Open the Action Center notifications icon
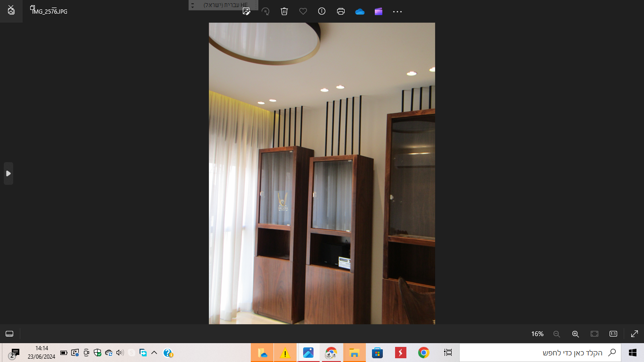The height and width of the screenshot is (362, 644). [x=15, y=353]
